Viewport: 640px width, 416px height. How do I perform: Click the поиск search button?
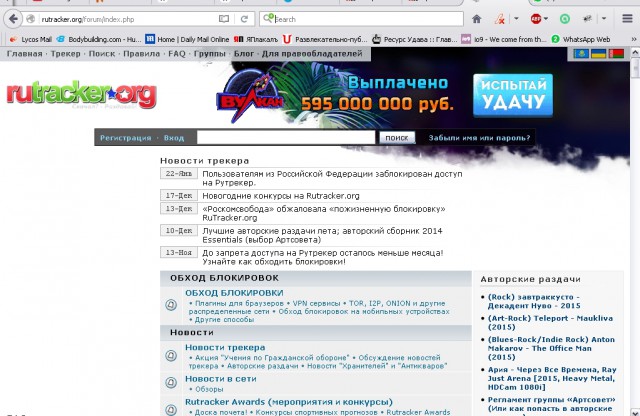click(397, 138)
